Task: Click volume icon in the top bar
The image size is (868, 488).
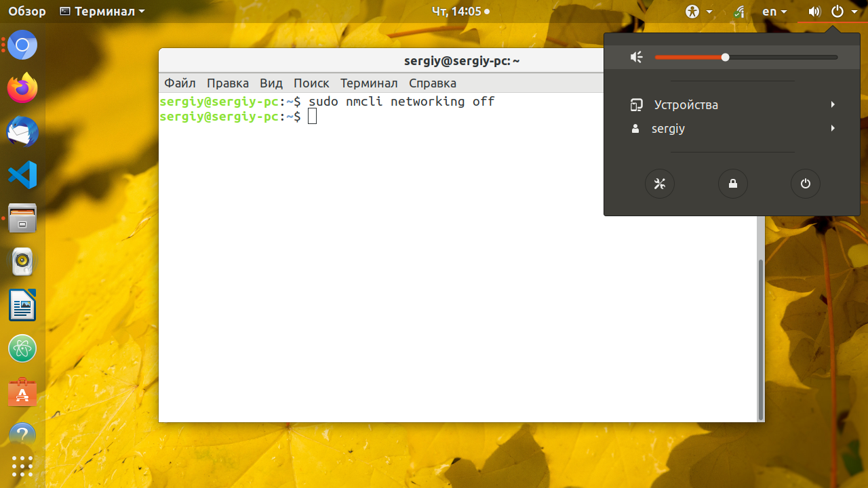Action: (x=814, y=12)
